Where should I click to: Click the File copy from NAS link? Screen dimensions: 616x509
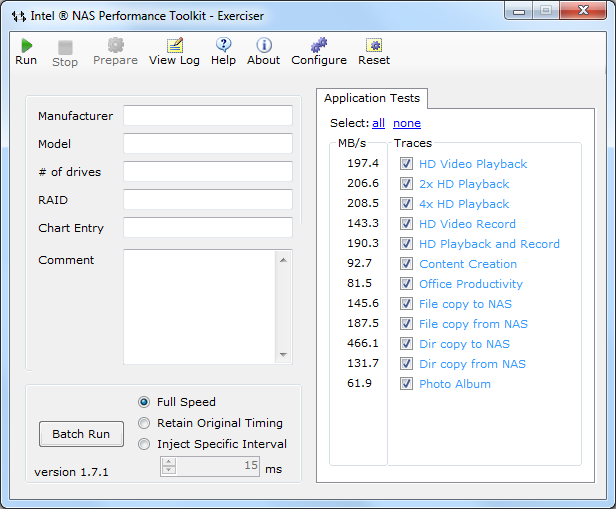tap(473, 324)
